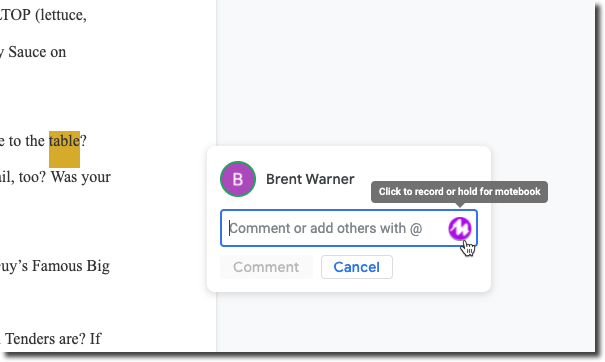
Task: Click Brent Warner's round B avatar
Action: 238,179
